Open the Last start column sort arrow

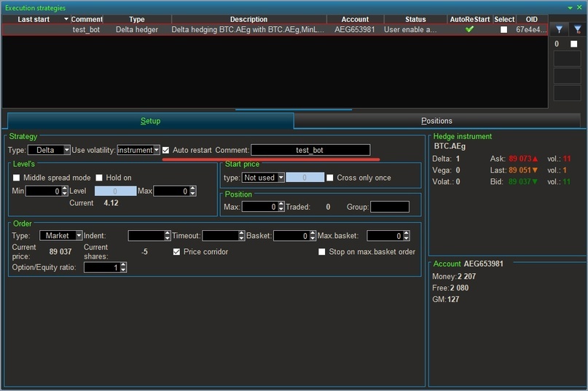coord(66,19)
